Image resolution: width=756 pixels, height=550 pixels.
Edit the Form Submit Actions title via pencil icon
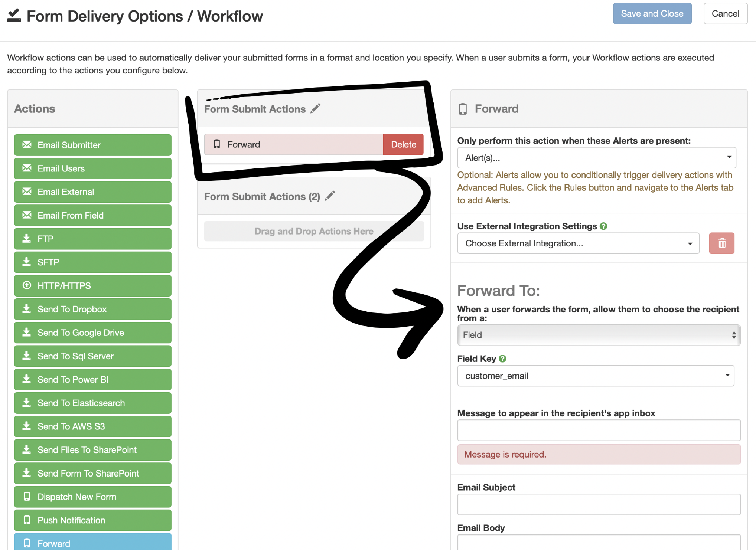click(315, 108)
